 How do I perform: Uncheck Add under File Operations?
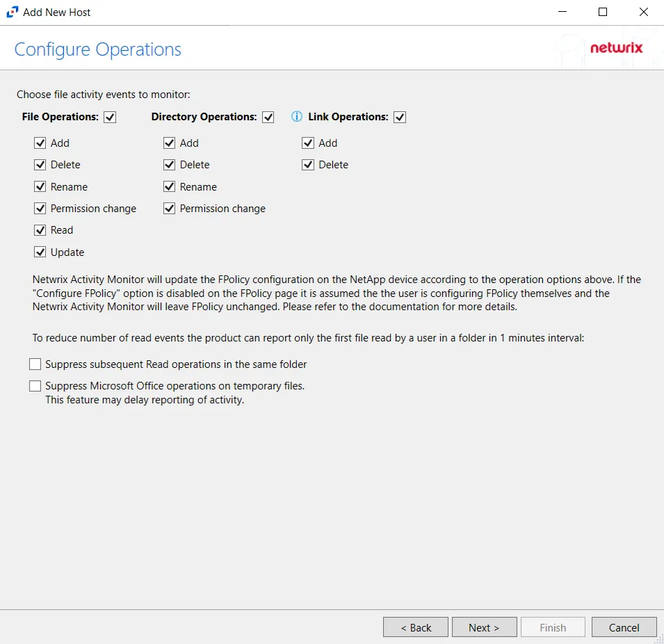pyautogui.click(x=40, y=143)
